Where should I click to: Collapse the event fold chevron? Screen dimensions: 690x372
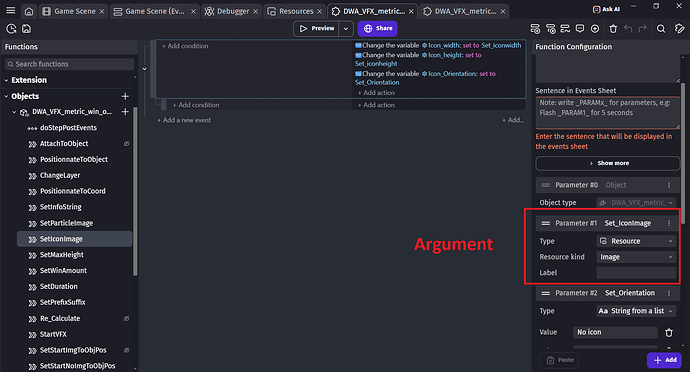144,69
